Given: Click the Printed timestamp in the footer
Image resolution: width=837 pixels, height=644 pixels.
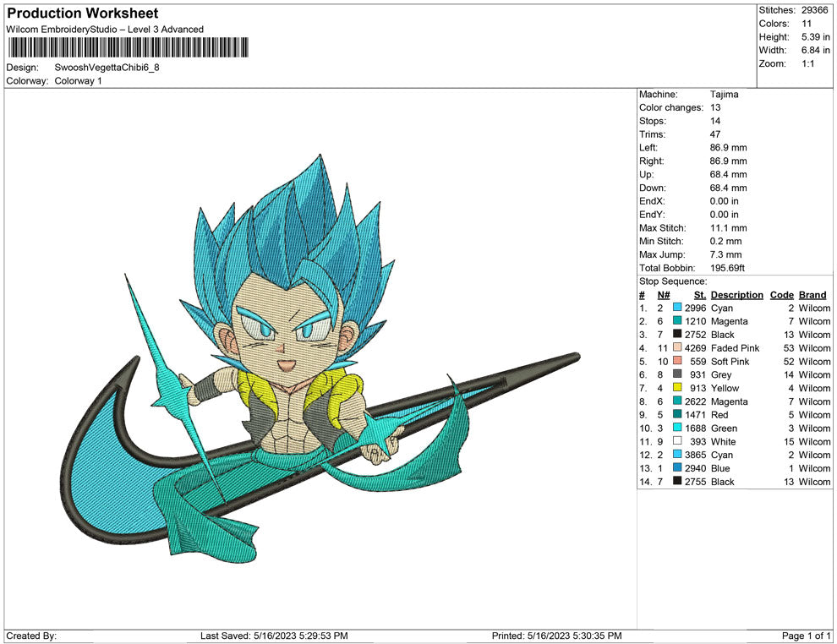Looking at the screenshot, I should (556, 636).
